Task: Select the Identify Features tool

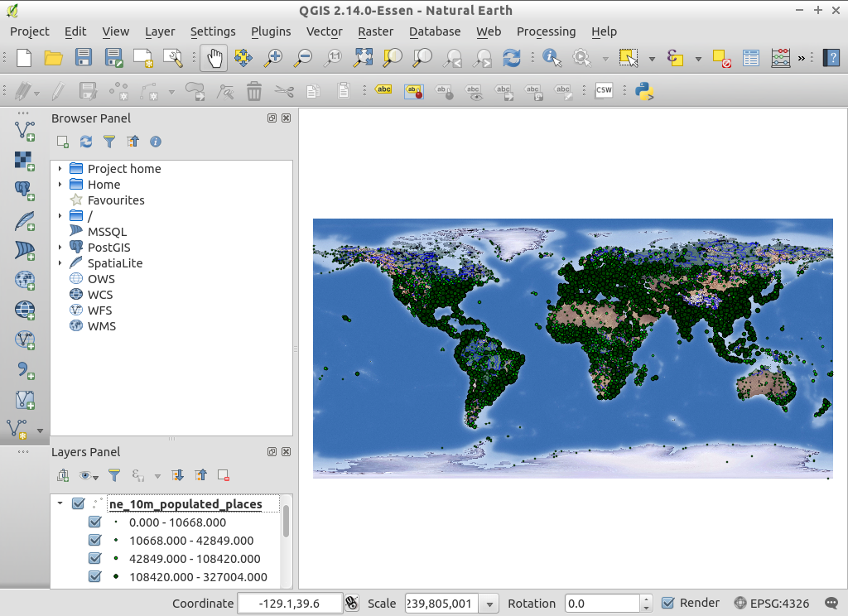Action: click(x=552, y=58)
